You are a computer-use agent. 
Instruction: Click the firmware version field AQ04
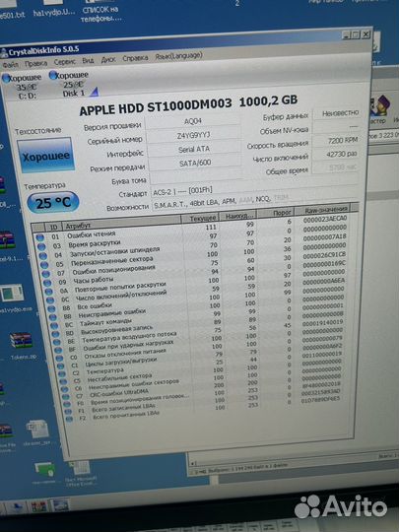click(x=193, y=121)
